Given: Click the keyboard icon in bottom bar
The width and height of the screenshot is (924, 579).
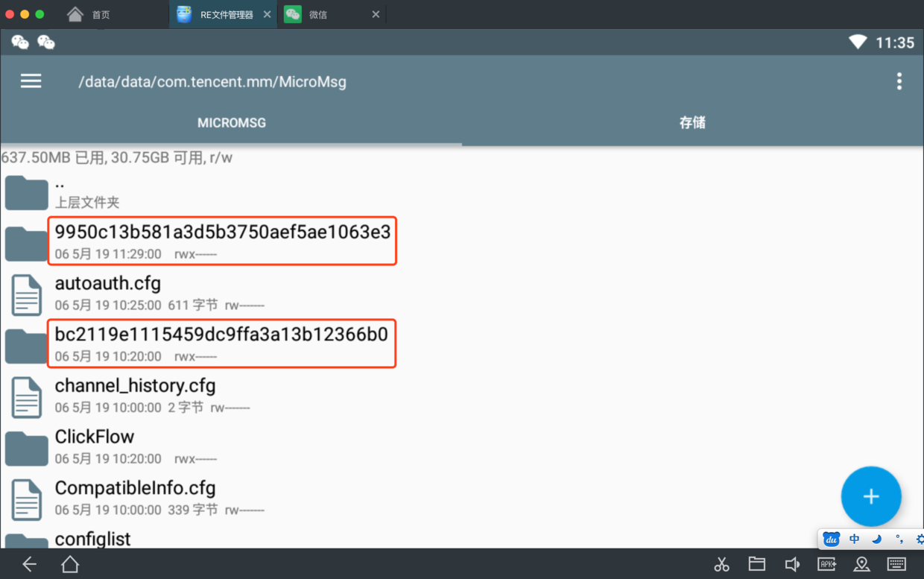Looking at the screenshot, I should (896, 564).
